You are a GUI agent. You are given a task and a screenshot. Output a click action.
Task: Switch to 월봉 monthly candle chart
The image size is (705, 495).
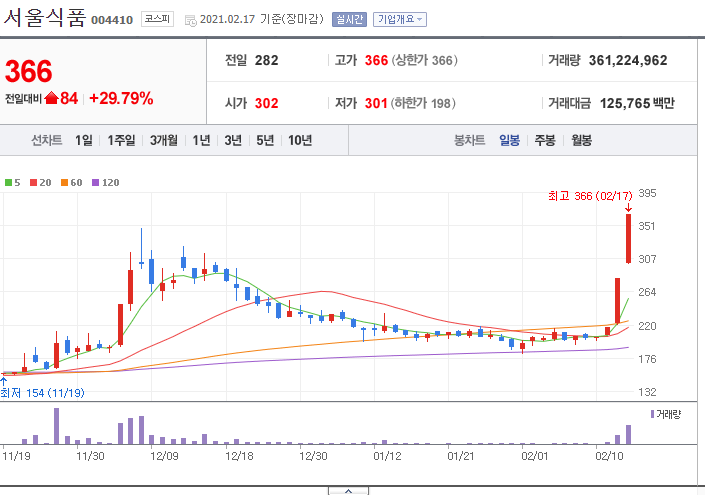[x=581, y=140]
